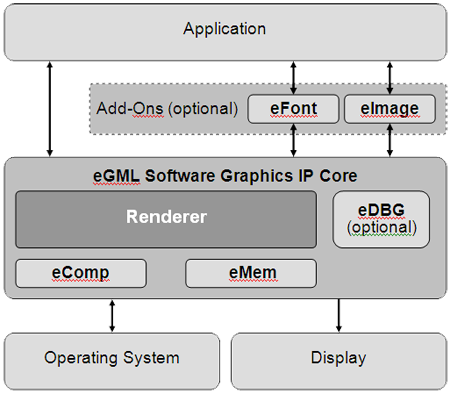Select the eFont add-on box
The width and height of the screenshot is (450, 394).
click(293, 109)
